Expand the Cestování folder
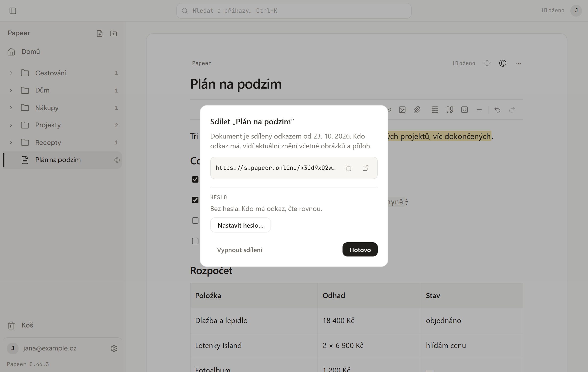 [11, 73]
